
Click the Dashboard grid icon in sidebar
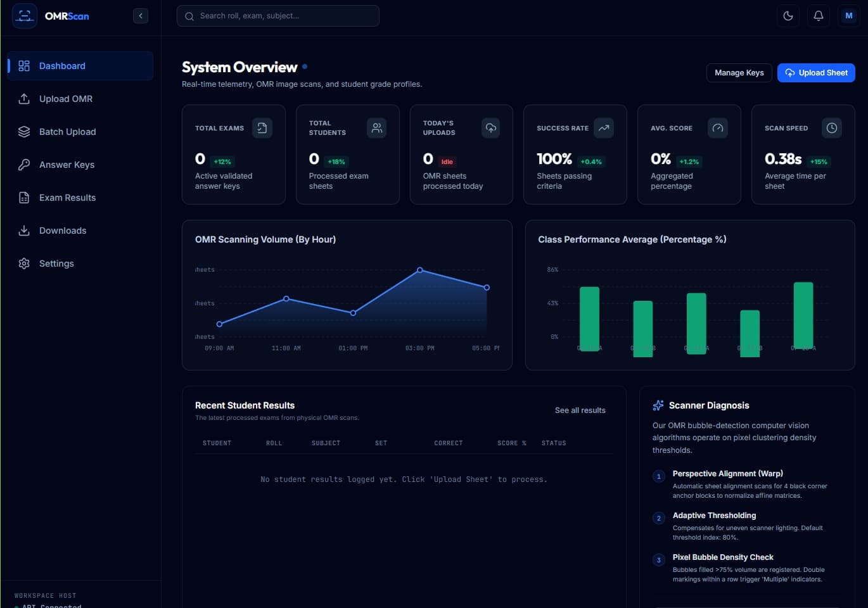click(24, 66)
